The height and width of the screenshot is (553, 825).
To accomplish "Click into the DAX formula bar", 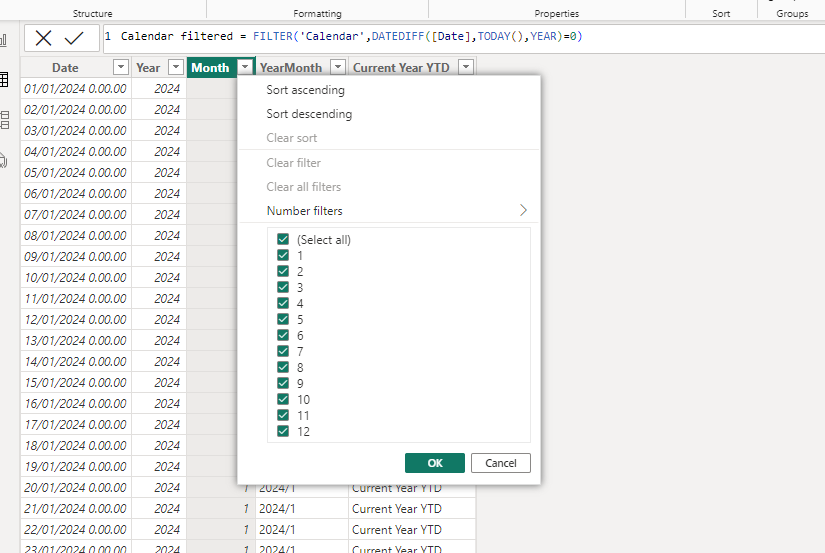I will [463, 38].
